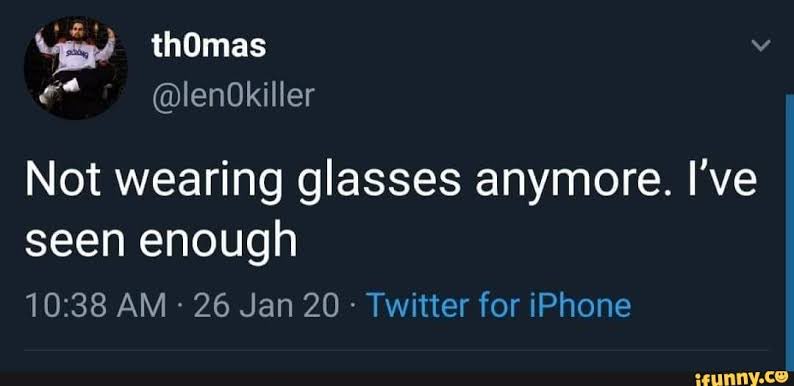794x386 pixels.
Task: Visit the @len0killer handle
Action: coord(233,96)
